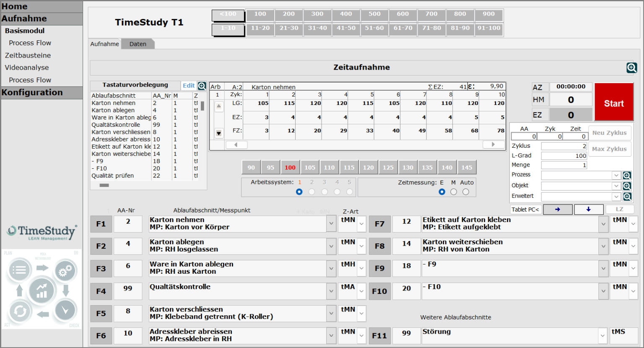Expand the Prozess dropdown
The height and width of the screenshot is (348, 644).
click(616, 175)
